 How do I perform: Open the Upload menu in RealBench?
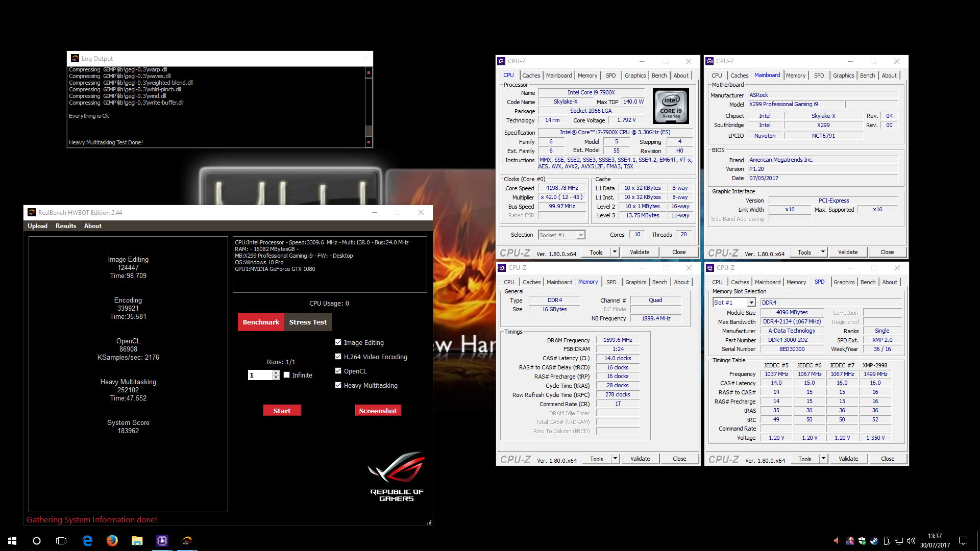pyautogui.click(x=37, y=226)
